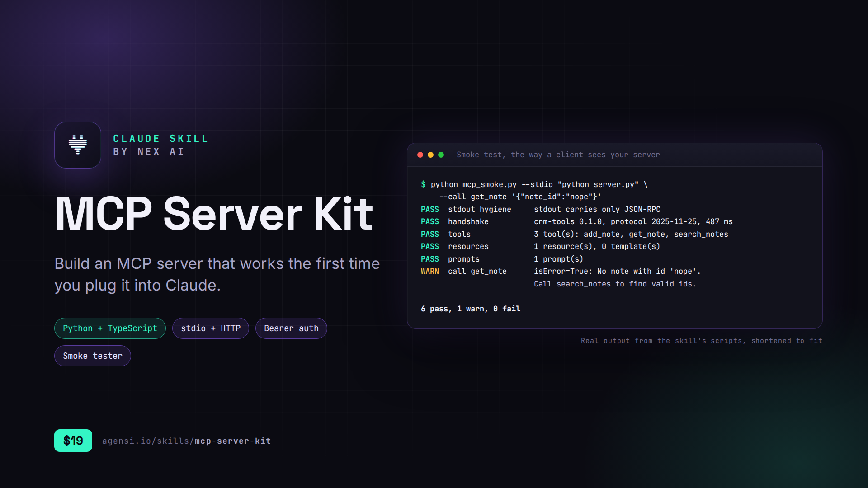Screen dimensions: 868x488
Task: Click the '1 prompt(s)' result
Action: [559, 259]
